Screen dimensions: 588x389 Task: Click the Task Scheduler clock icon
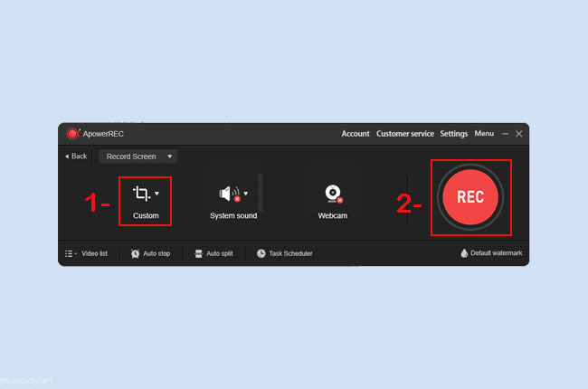pos(261,253)
